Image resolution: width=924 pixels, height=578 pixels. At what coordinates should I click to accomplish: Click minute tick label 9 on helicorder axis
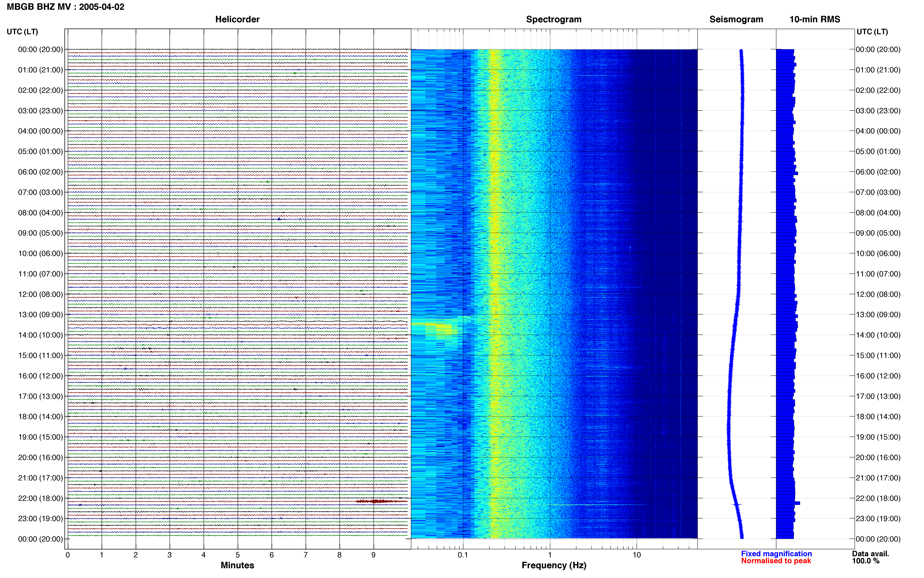click(373, 555)
